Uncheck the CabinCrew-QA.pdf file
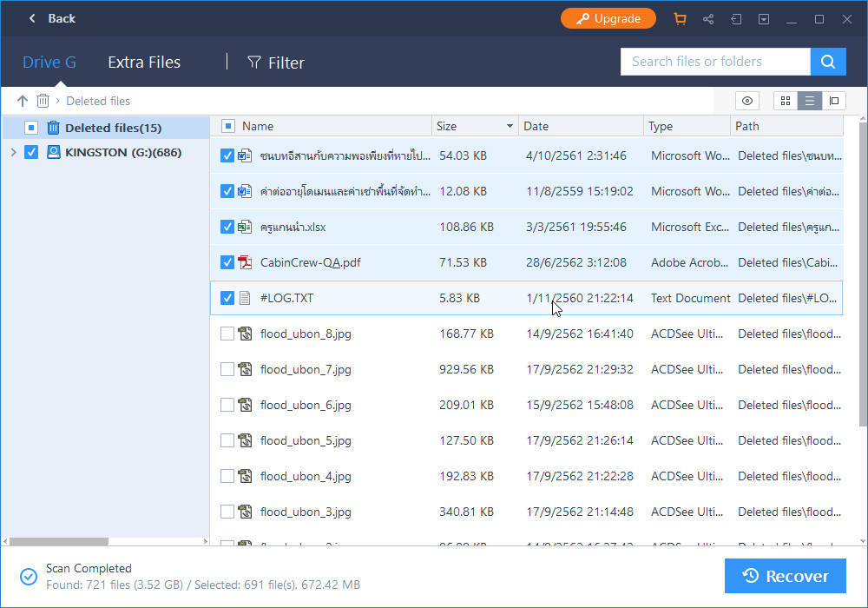Image resolution: width=868 pixels, height=608 pixels. click(x=227, y=262)
